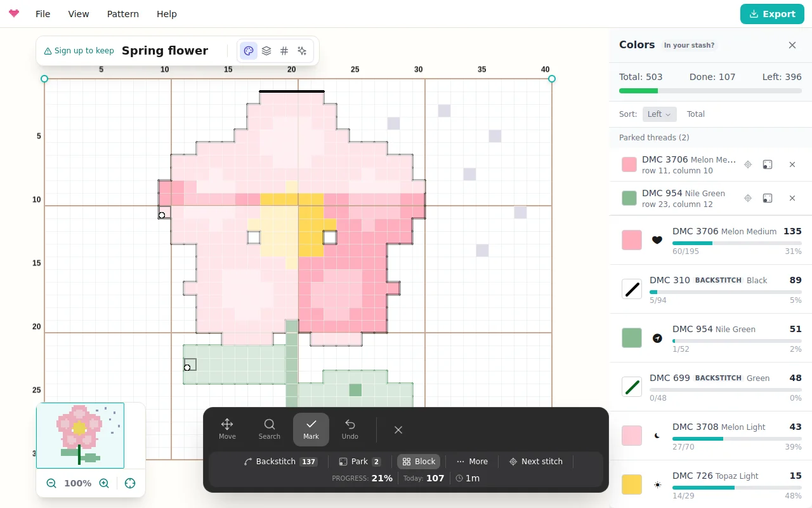Open the layers stack icon

[x=266, y=51]
